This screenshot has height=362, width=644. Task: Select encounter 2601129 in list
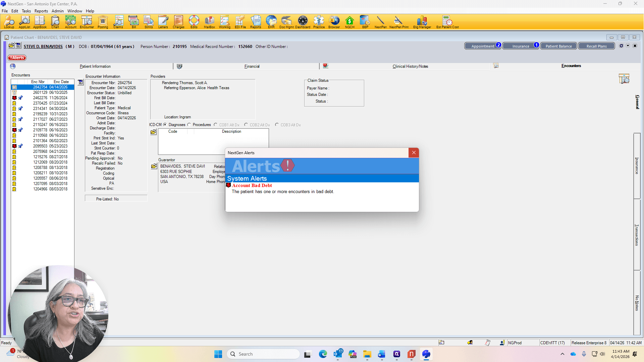click(x=43, y=93)
